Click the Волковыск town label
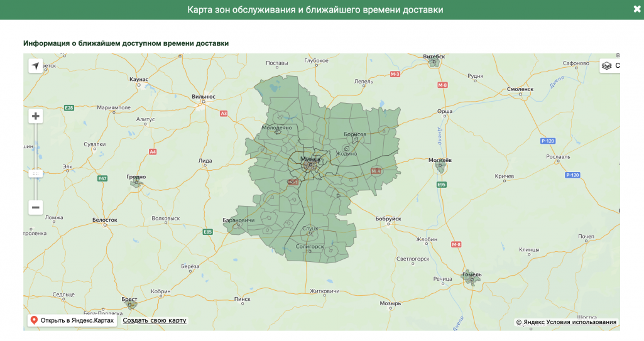Screen dimensions: 644x341 click(x=165, y=219)
